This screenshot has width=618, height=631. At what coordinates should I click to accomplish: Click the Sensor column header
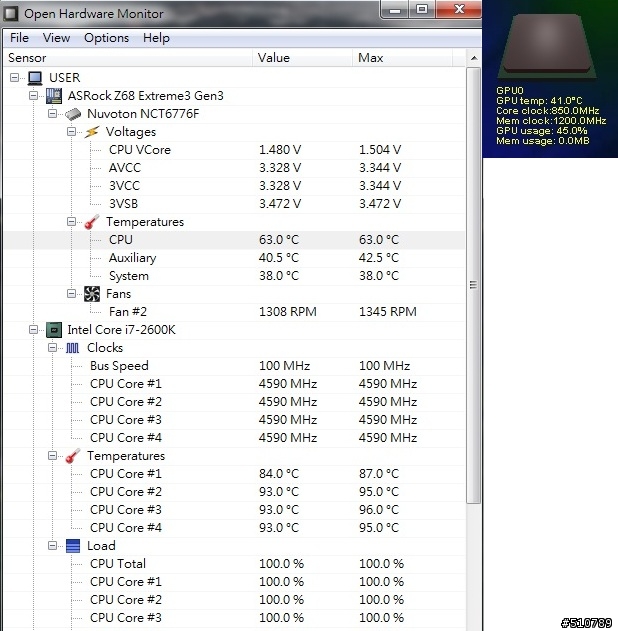coord(128,58)
